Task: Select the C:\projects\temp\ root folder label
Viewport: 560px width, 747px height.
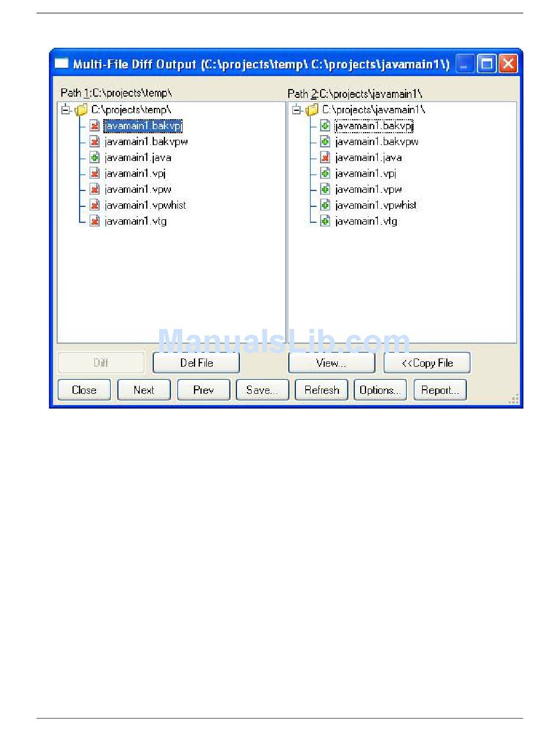Action: [131, 110]
